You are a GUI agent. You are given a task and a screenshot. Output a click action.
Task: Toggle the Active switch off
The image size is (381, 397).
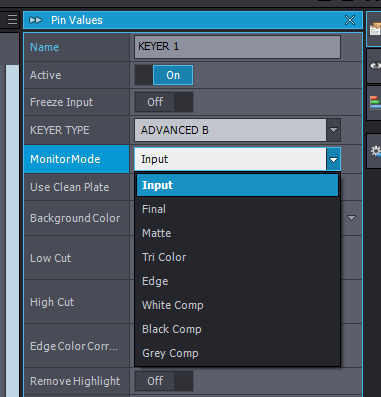pos(164,75)
